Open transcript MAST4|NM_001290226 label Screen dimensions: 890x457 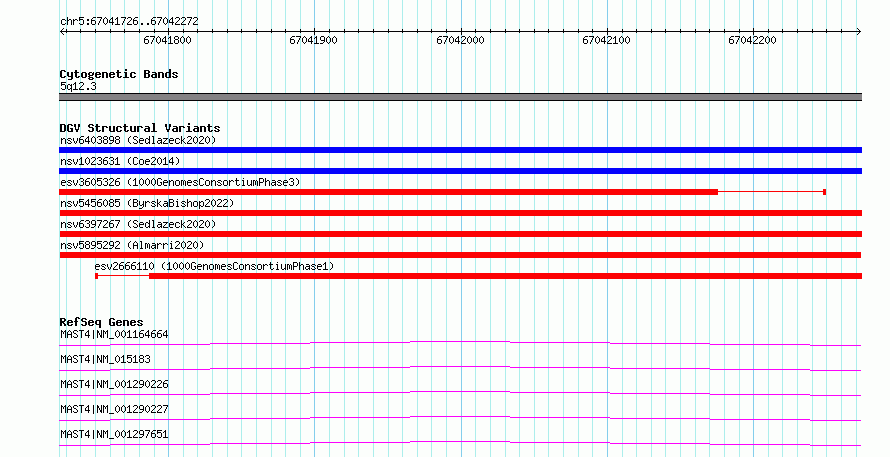tap(114, 384)
